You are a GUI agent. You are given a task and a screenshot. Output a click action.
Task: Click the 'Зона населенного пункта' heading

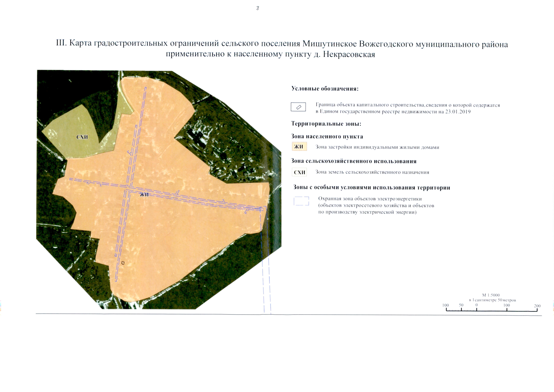click(x=327, y=136)
